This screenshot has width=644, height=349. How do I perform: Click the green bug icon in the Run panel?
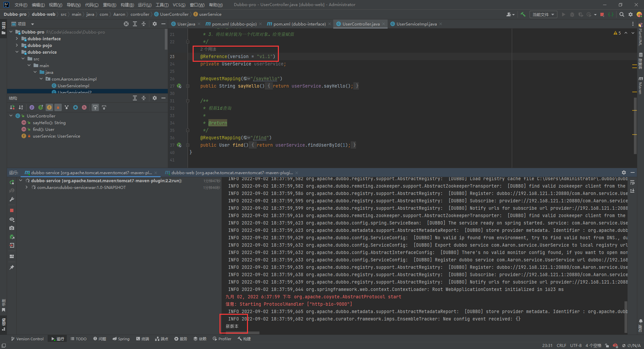pos(12,237)
